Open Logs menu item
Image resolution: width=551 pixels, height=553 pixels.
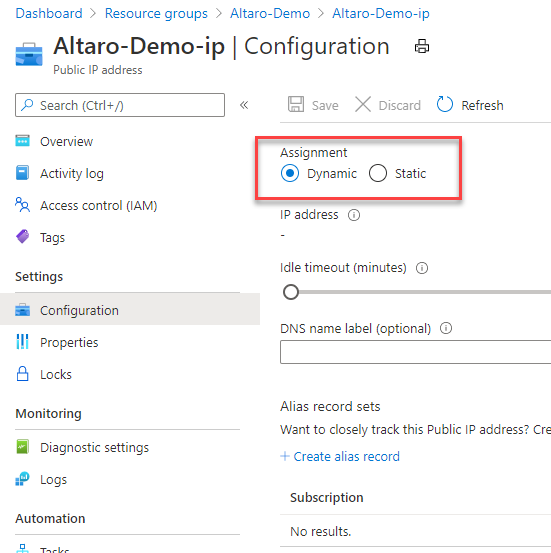53,480
